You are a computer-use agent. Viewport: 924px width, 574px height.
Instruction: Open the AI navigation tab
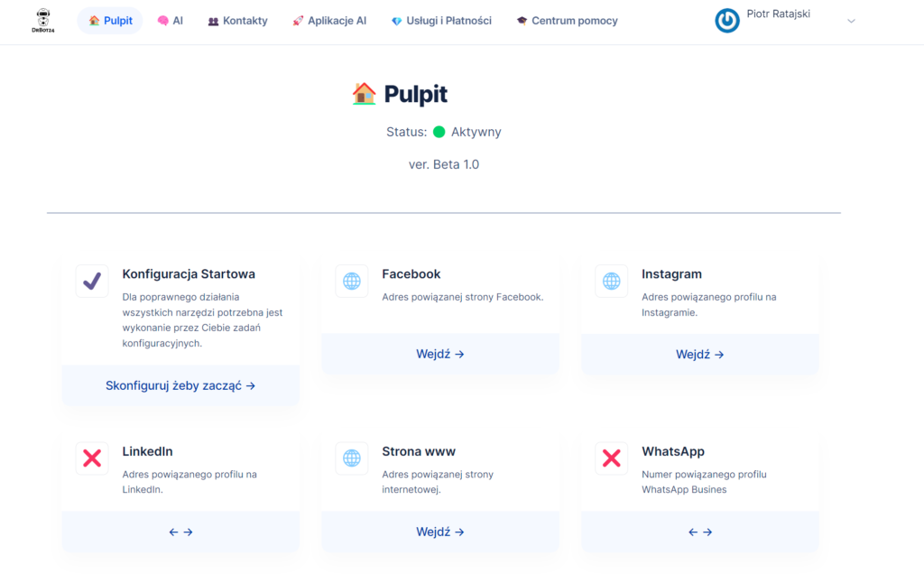point(170,21)
